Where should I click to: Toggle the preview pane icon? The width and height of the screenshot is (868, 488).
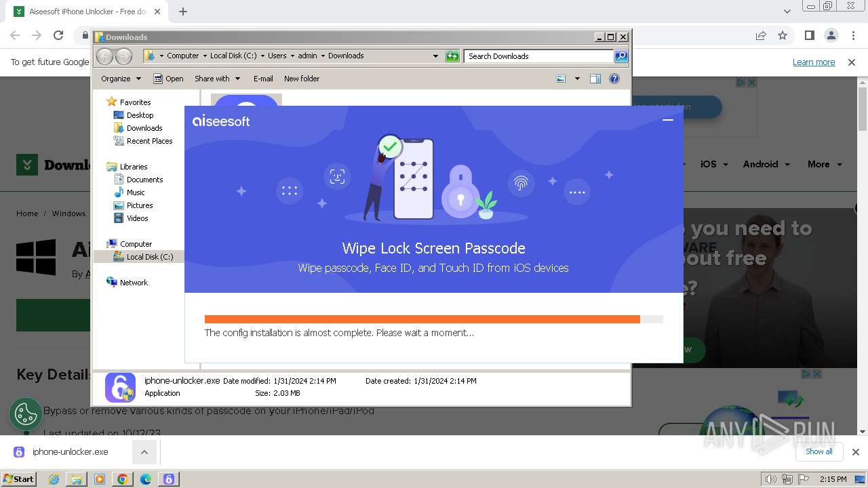click(x=595, y=79)
